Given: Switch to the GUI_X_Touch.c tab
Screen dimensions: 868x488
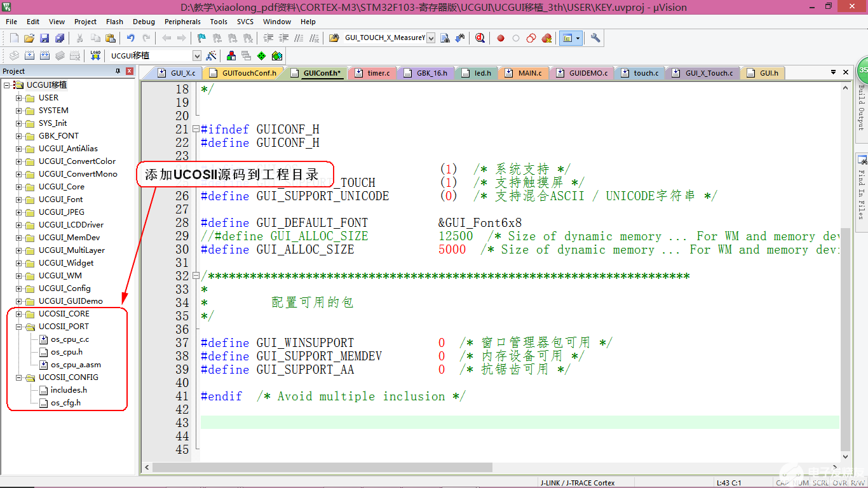Looking at the screenshot, I should click(703, 73).
